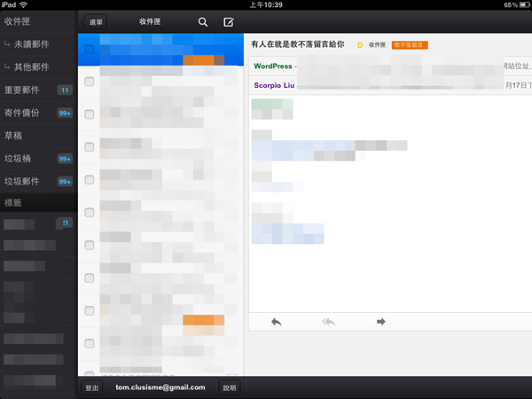This screenshot has width=532, height=399.
Task: Tick the third email's checkbox
Action: pos(89,113)
